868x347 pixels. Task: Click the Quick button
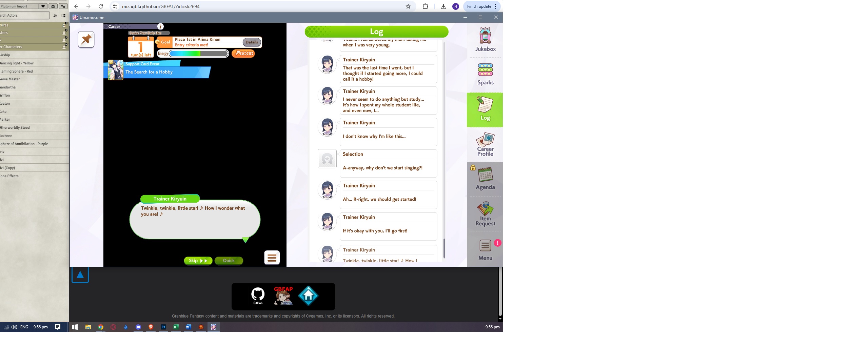[x=229, y=261]
